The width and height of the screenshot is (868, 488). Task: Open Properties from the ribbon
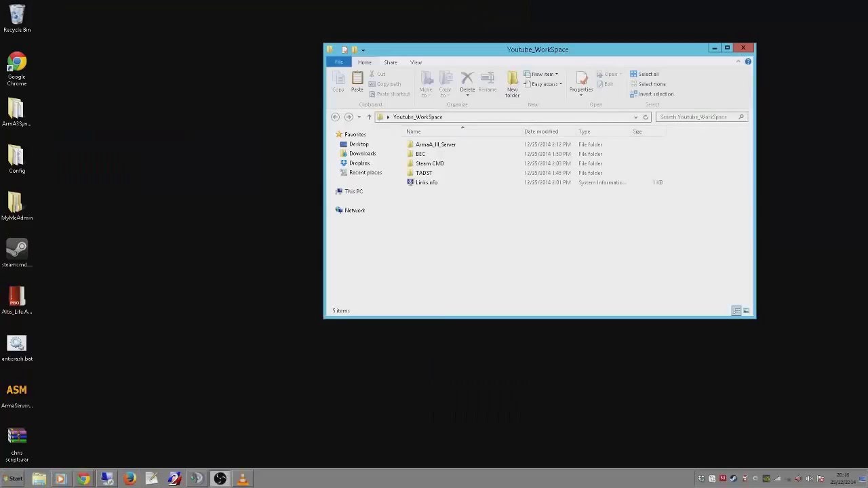pyautogui.click(x=581, y=84)
